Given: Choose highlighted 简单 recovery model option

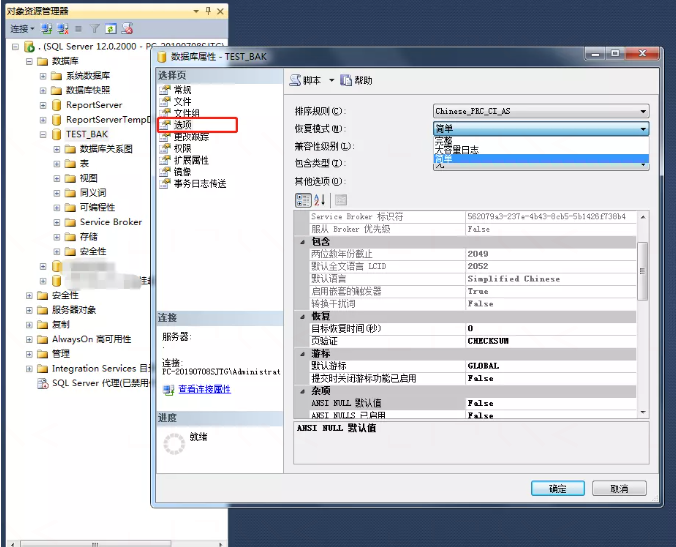Looking at the screenshot, I should point(541,159).
